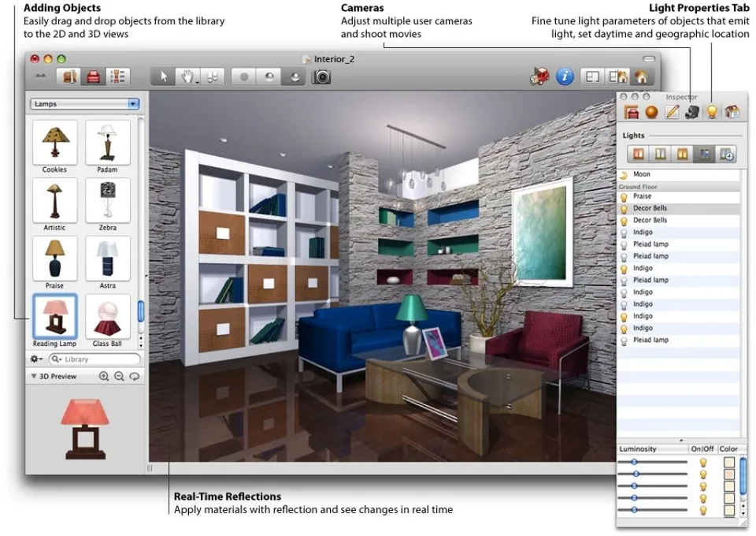This screenshot has height=536, width=756.
Task: Open the movie camera tab in Inspector
Action: [692, 112]
